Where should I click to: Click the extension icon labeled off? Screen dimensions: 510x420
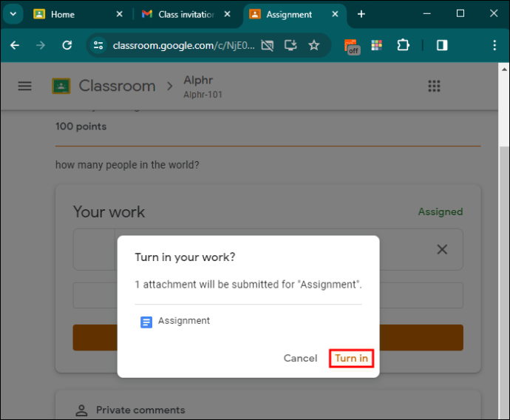(x=352, y=47)
